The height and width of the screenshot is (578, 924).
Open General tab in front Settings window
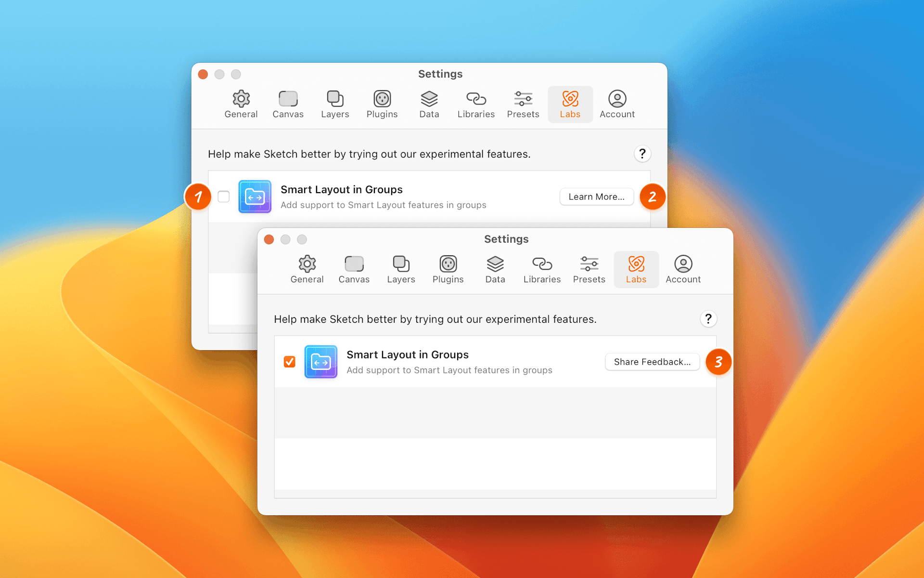tap(307, 270)
